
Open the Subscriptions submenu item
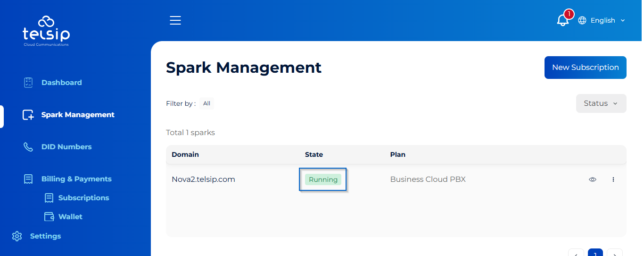[x=83, y=198]
